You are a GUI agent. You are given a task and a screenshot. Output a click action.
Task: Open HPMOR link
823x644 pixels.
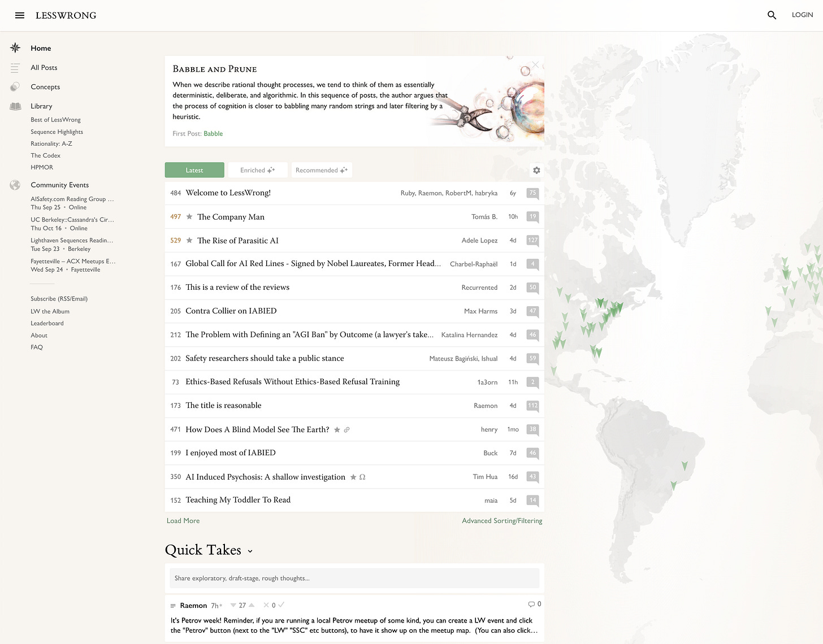(x=42, y=167)
